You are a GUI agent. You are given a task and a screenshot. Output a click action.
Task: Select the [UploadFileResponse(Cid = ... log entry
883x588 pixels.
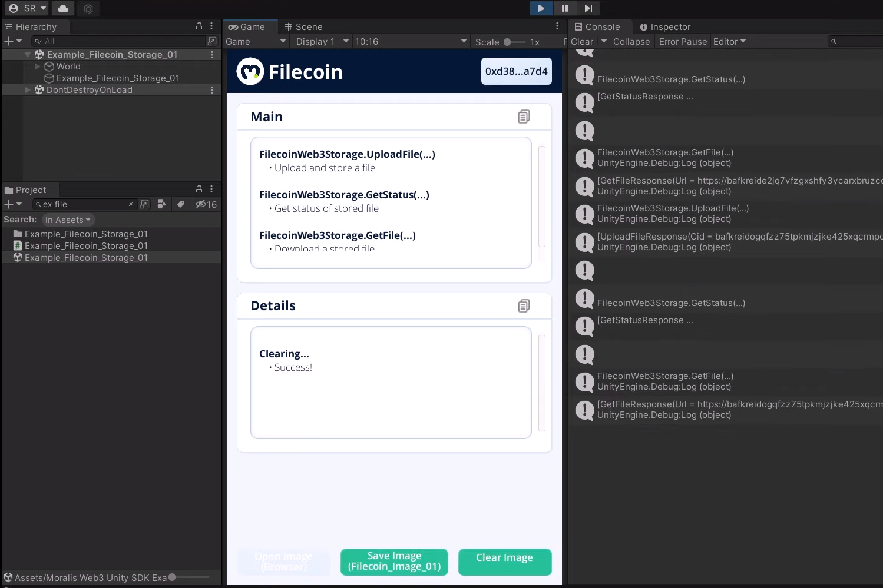726,242
